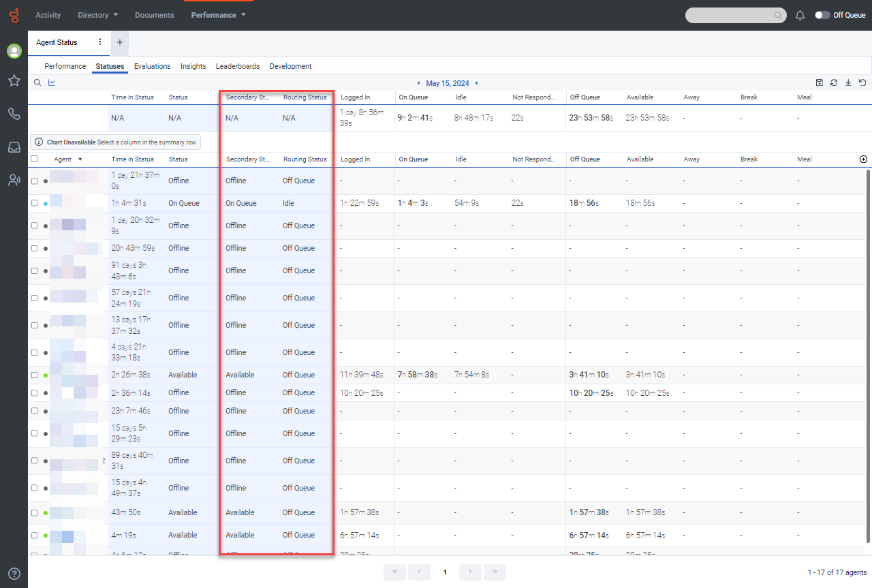This screenshot has height=588, width=872.
Task: Sort by the Agent column arrow
Action: [x=80, y=159]
